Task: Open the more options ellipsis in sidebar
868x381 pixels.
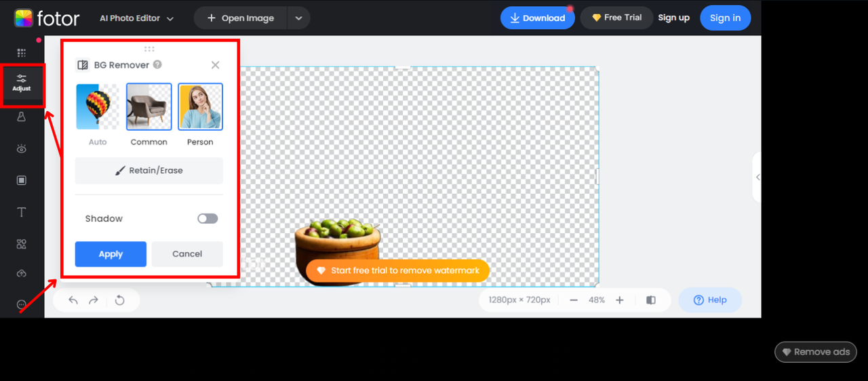Action: (x=21, y=304)
